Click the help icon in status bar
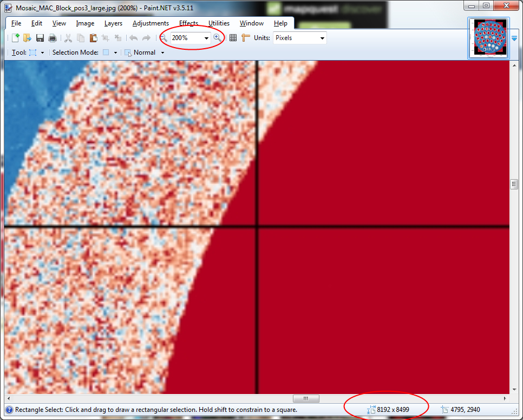Image resolution: width=523 pixels, height=420 pixels. click(9, 410)
